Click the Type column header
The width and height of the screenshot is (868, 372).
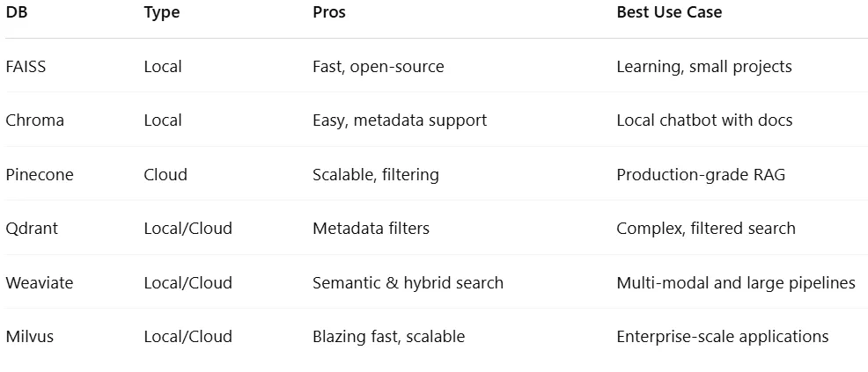click(x=161, y=12)
